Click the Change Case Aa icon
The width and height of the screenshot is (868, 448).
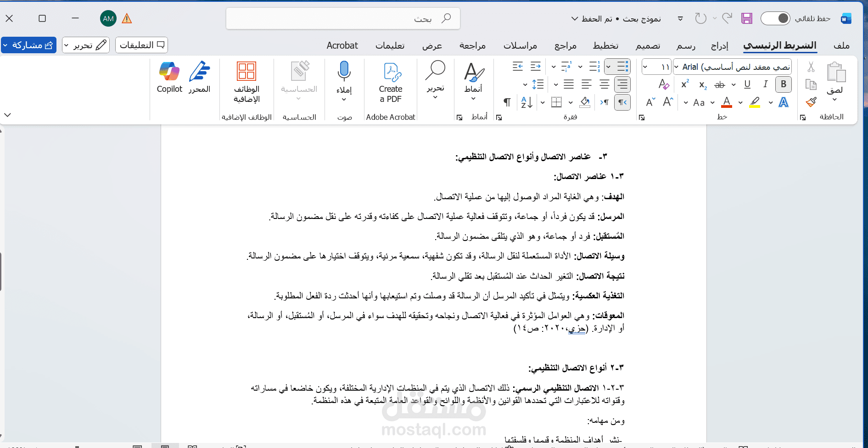point(699,102)
